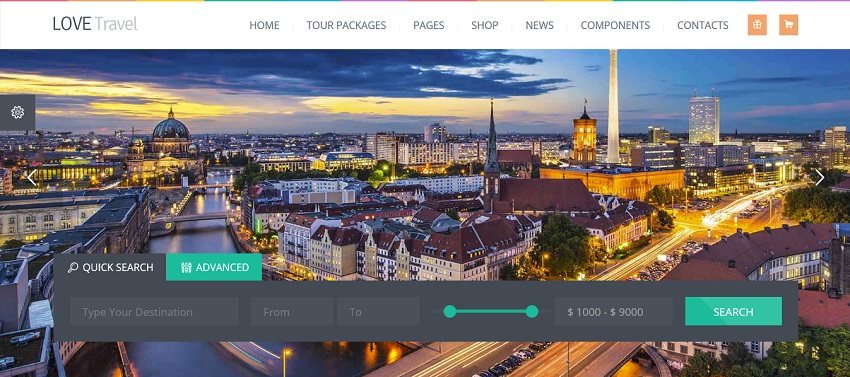This screenshot has width=850, height=377.
Task: Open the Contacts page
Action: (703, 25)
